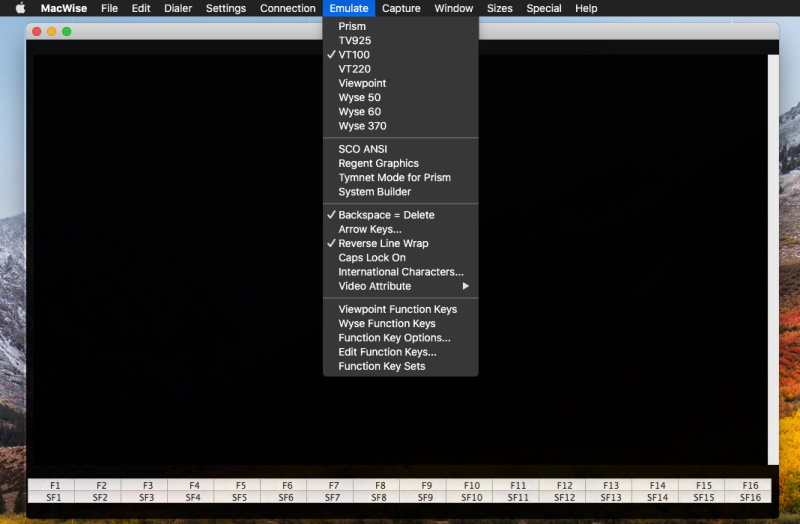Select TV925 emulation
Viewport: 800px width, 524px height.
point(401,40)
